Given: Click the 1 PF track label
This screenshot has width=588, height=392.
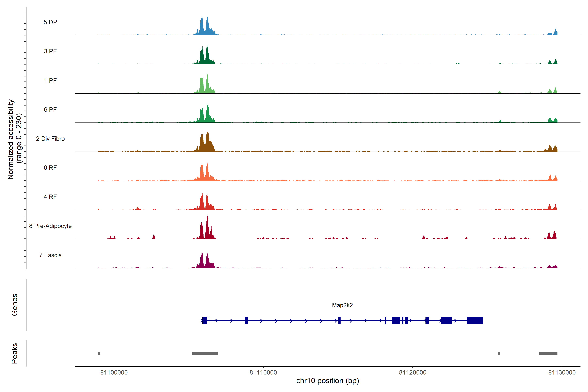Looking at the screenshot, I should click(50, 81).
